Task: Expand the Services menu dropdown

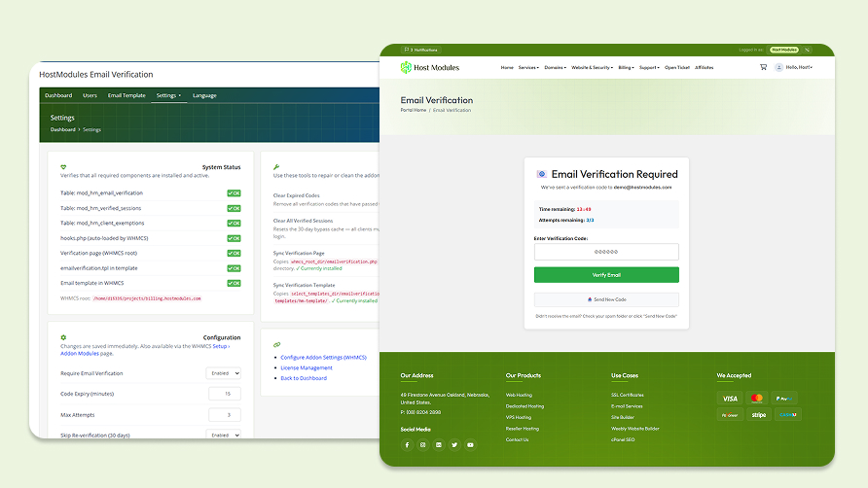Action: coord(528,67)
